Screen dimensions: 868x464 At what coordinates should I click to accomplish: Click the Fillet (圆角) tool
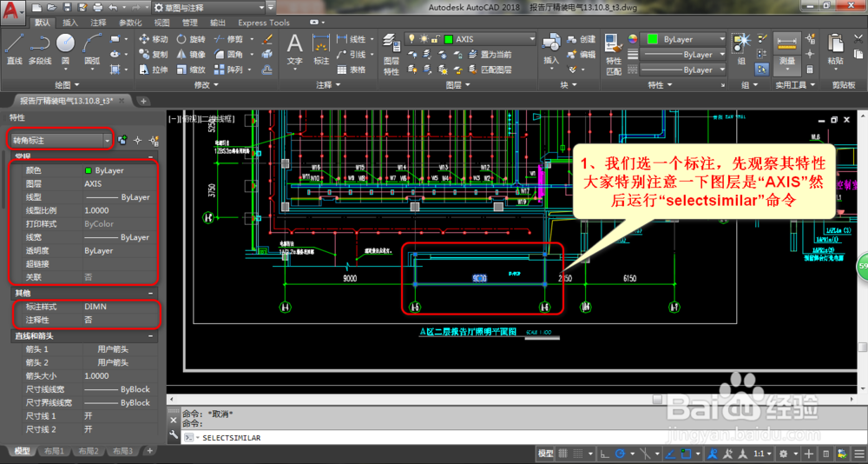tap(228, 55)
